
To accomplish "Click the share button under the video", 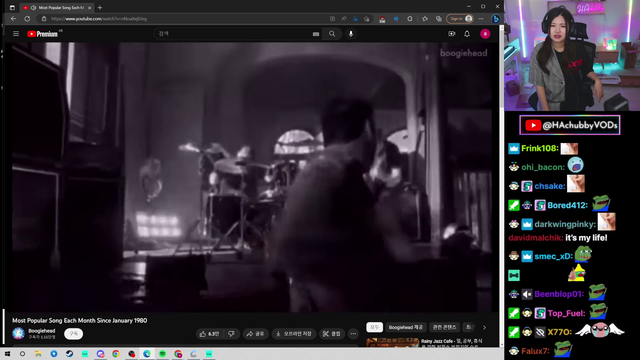I will [255, 334].
